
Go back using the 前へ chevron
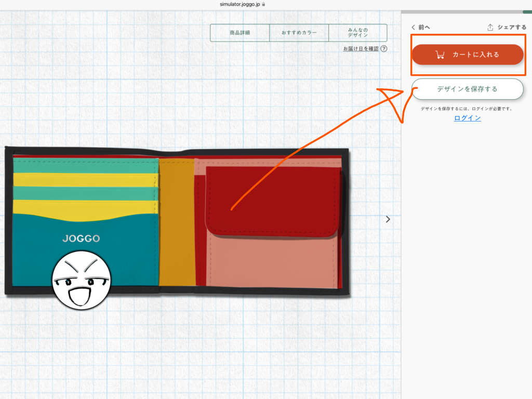point(414,27)
